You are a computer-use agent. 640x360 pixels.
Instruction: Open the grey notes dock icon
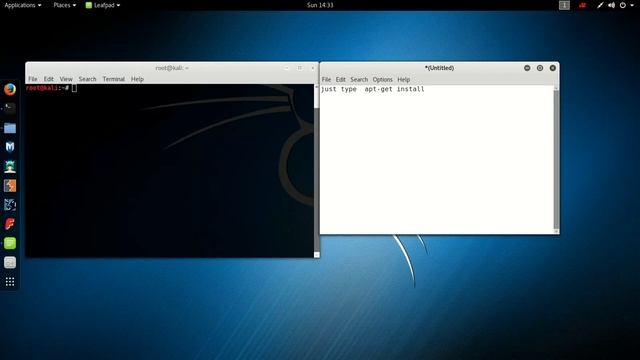point(10,262)
